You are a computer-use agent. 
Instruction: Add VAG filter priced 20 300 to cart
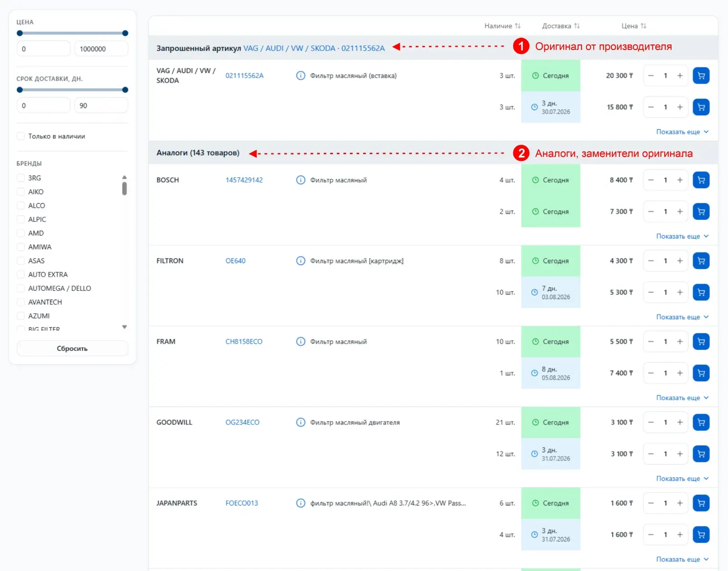[701, 75]
